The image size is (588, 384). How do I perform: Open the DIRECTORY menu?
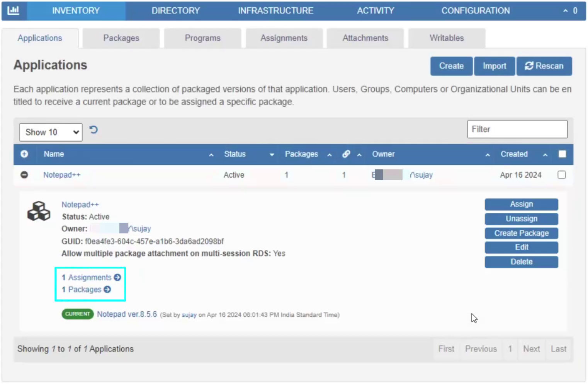coord(176,10)
